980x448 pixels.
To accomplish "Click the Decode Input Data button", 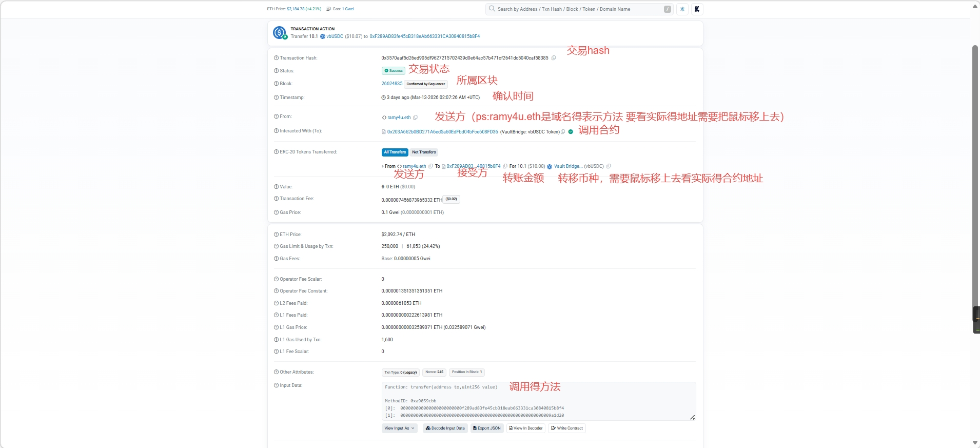I will pyautogui.click(x=445, y=428).
